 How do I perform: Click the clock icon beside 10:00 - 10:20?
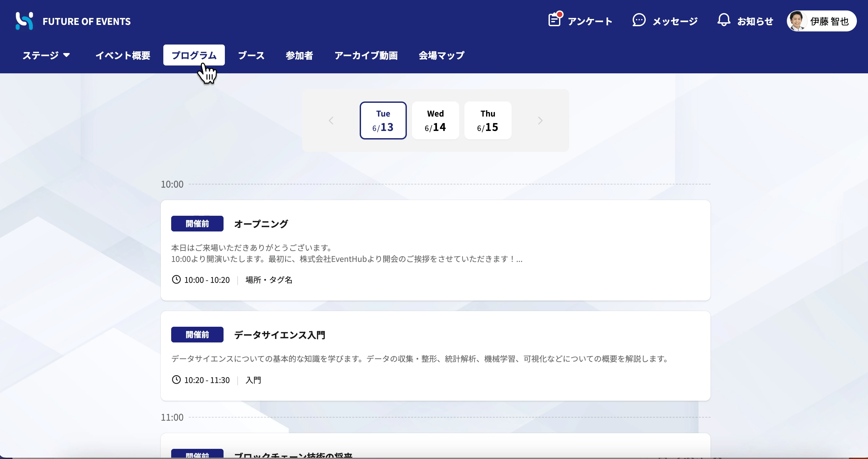tap(176, 279)
